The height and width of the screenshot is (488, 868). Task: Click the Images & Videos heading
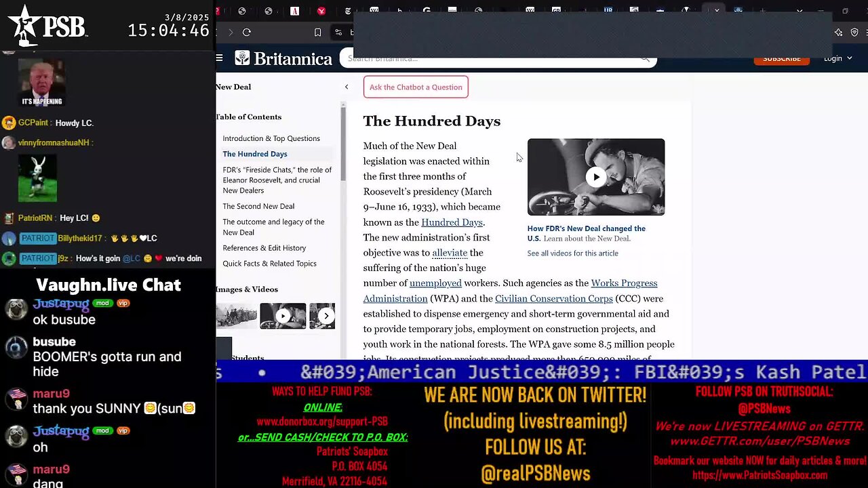[247, 289]
